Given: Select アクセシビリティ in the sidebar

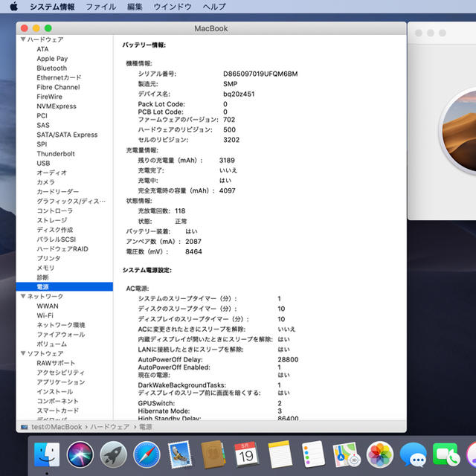Looking at the screenshot, I should pos(61,373).
